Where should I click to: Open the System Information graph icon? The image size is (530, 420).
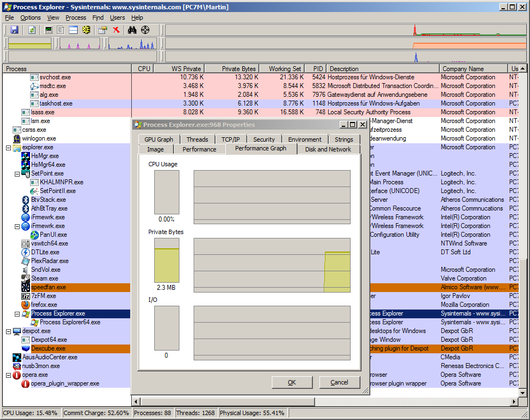pos(49,30)
